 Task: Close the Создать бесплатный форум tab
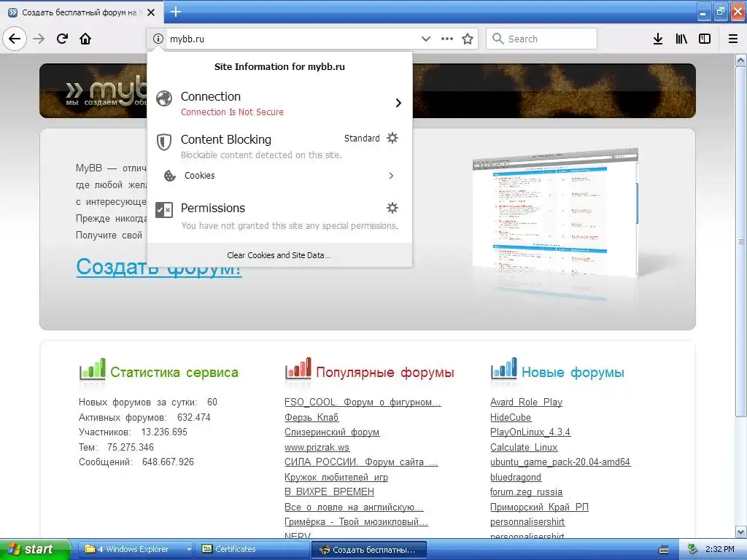tap(151, 12)
